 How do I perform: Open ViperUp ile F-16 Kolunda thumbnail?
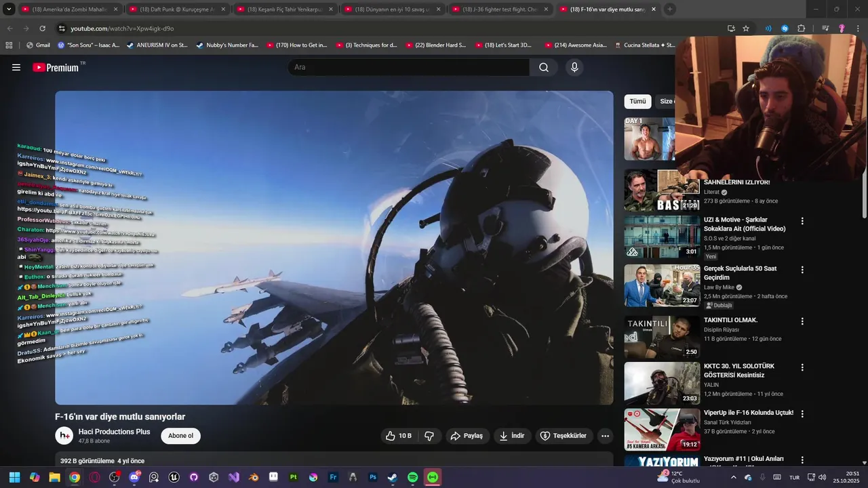(x=662, y=430)
